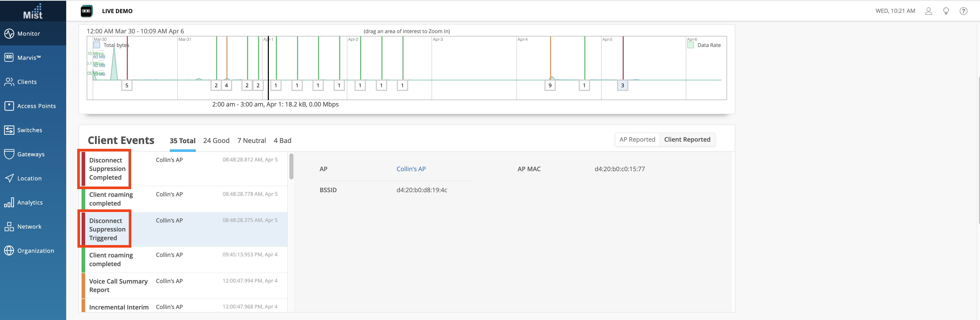980x320 pixels.
Task: Open the Location menu
Action: point(29,178)
